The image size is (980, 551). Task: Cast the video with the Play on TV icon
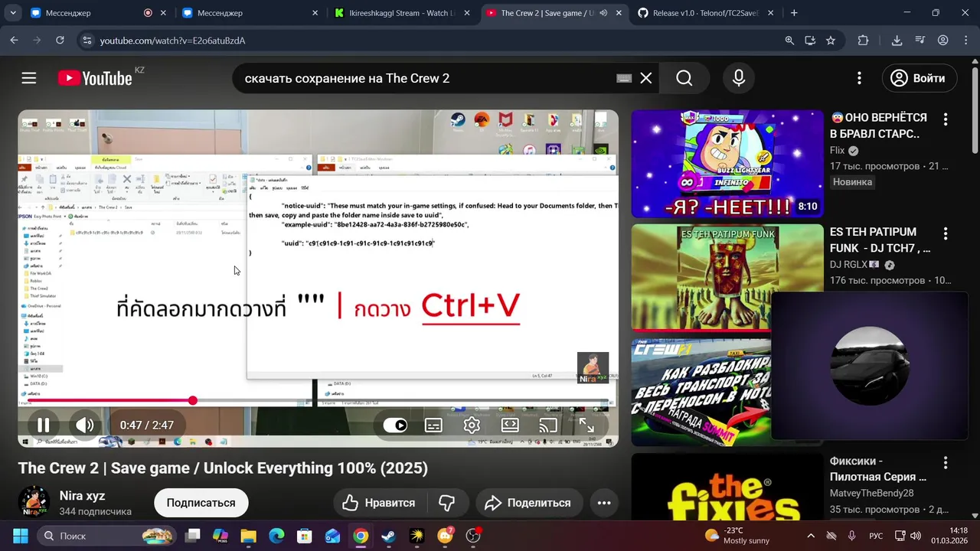tap(548, 425)
